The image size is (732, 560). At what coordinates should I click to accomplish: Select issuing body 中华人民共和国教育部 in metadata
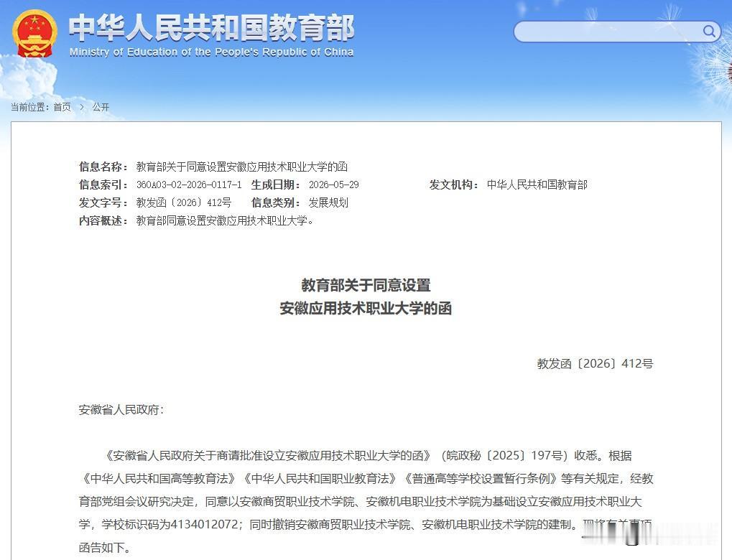(537, 185)
